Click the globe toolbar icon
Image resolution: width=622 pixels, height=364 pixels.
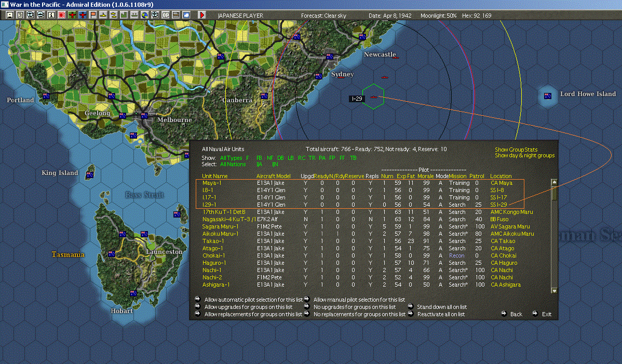click(x=145, y=15)
